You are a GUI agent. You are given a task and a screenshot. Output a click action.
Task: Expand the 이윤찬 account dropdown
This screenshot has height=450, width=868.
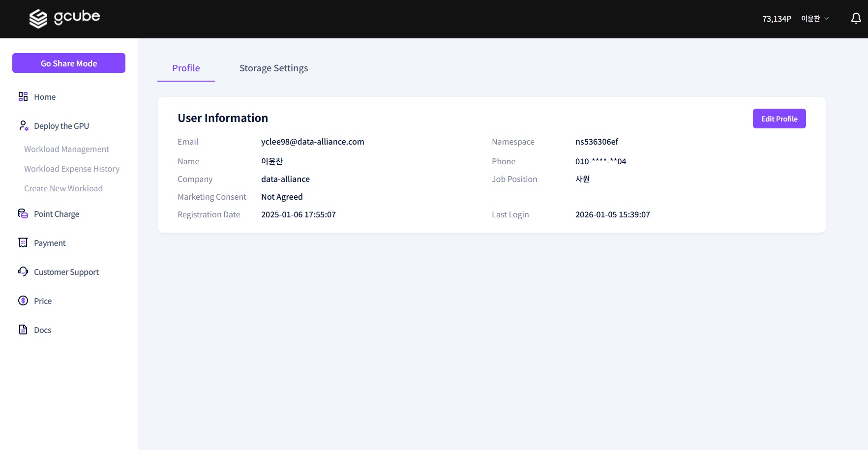pos(811,18)
